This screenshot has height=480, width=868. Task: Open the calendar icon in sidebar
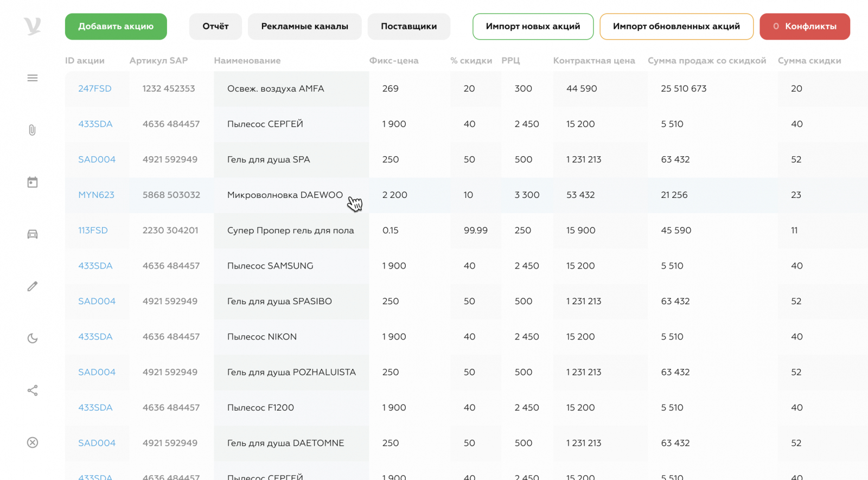pos(33,182)
